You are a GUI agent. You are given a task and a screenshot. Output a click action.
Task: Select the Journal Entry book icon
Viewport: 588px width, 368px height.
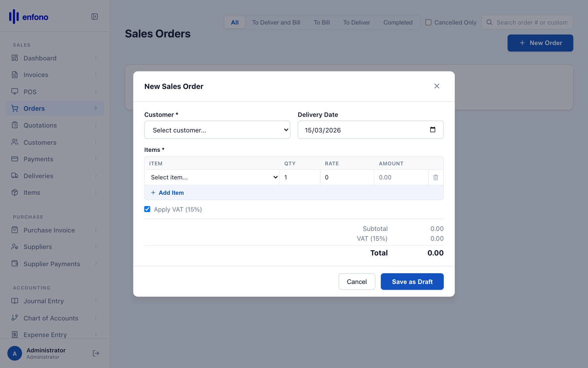15,301
